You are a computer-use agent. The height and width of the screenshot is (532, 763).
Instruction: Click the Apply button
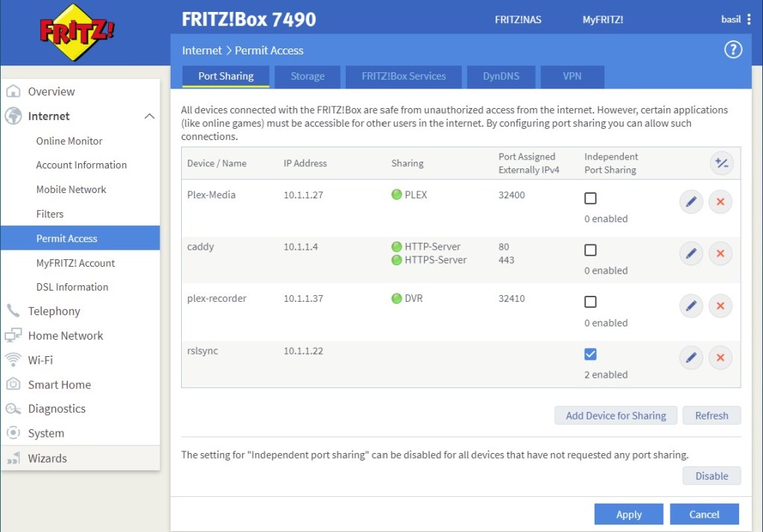tap(629, 514)
